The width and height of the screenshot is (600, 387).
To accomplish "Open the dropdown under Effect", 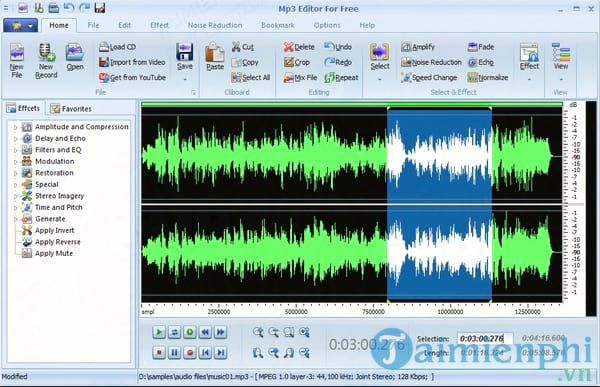I will click(x=529, y=79).
